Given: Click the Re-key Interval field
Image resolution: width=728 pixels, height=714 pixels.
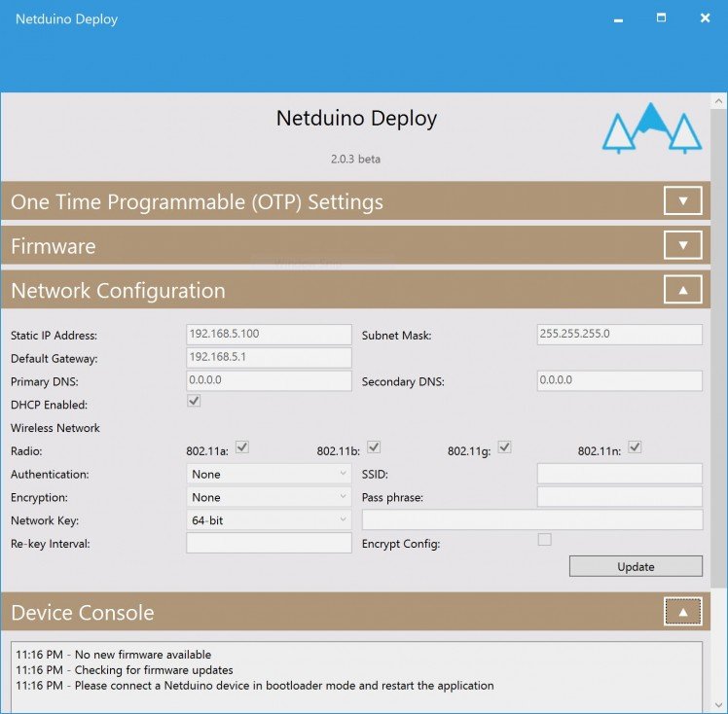Looking at the screenshot, I should [x=269, y=544].
